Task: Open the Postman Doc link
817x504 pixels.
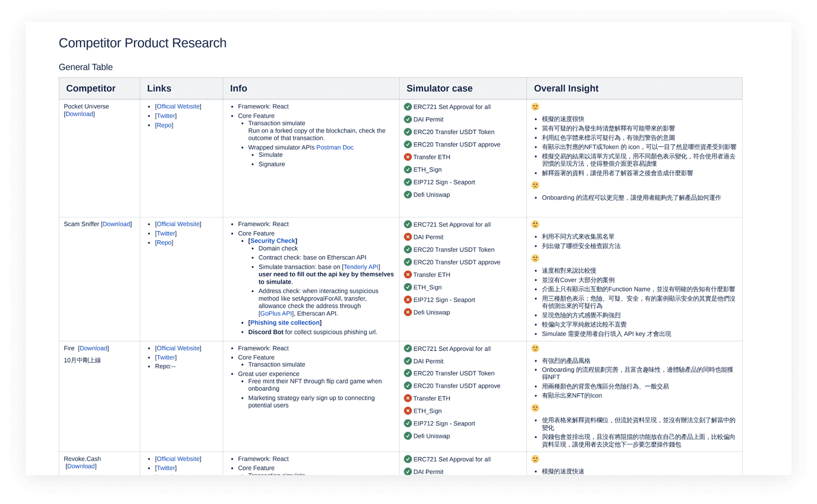Action: coord(335,147)
